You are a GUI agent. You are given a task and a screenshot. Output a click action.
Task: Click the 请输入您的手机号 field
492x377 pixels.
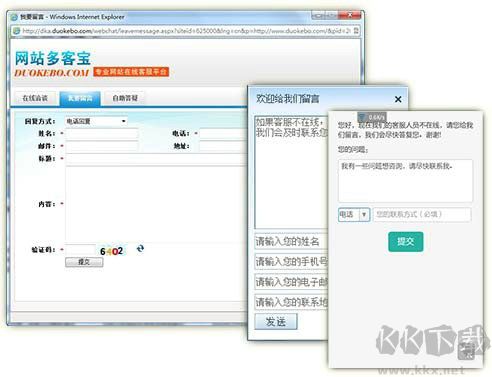(291, 262)
